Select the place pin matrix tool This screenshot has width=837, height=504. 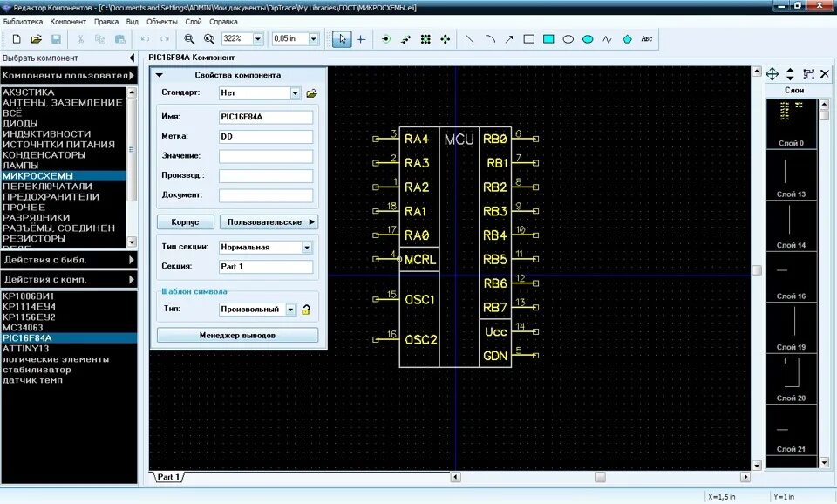425,39
